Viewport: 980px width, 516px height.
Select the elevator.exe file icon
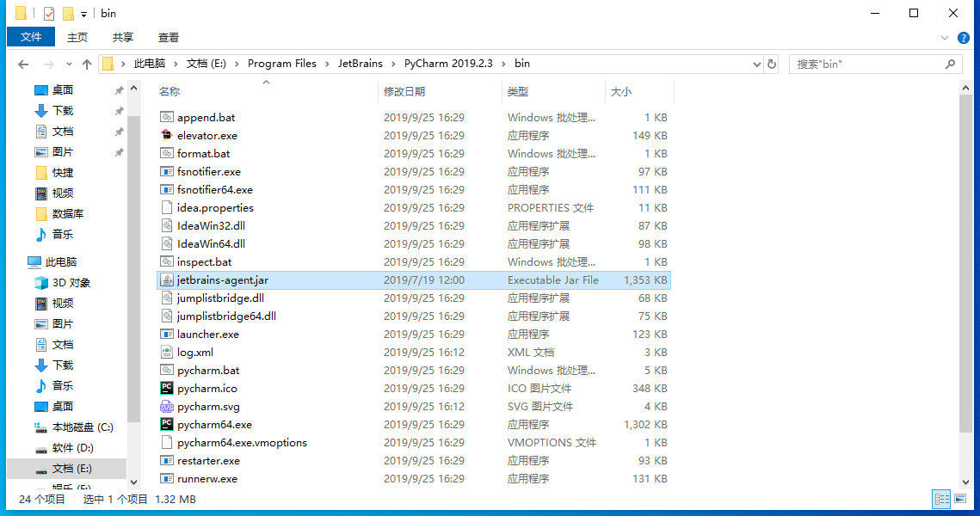166,135
